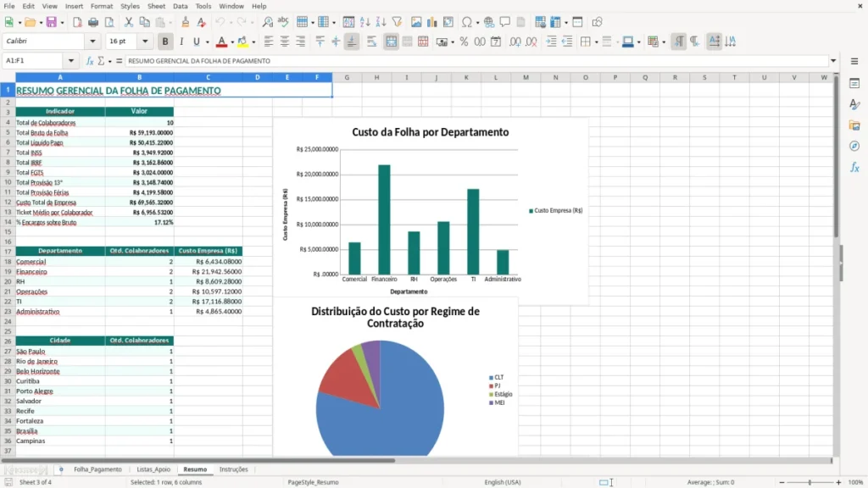Image resolution: width=868 pixels, height=488 pixels.
Task: Sort descending Z to A
Action: pyautogui.click(x=381, y=22)
